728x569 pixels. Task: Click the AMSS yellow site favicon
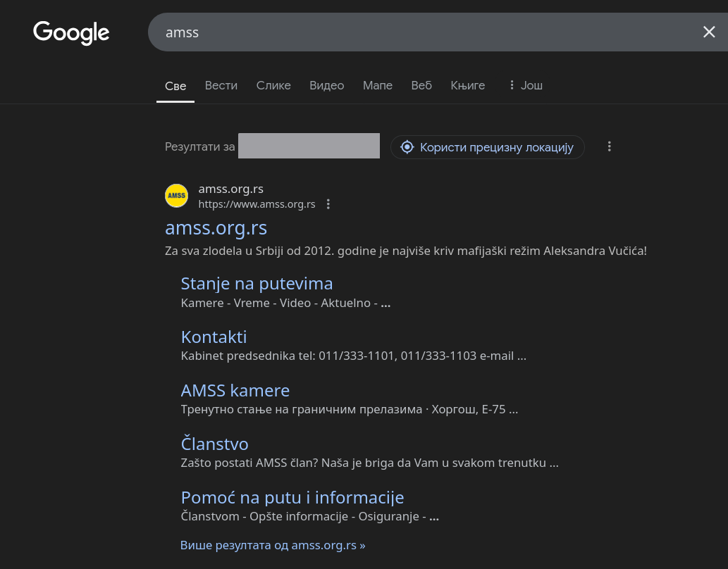pos(176,196)
